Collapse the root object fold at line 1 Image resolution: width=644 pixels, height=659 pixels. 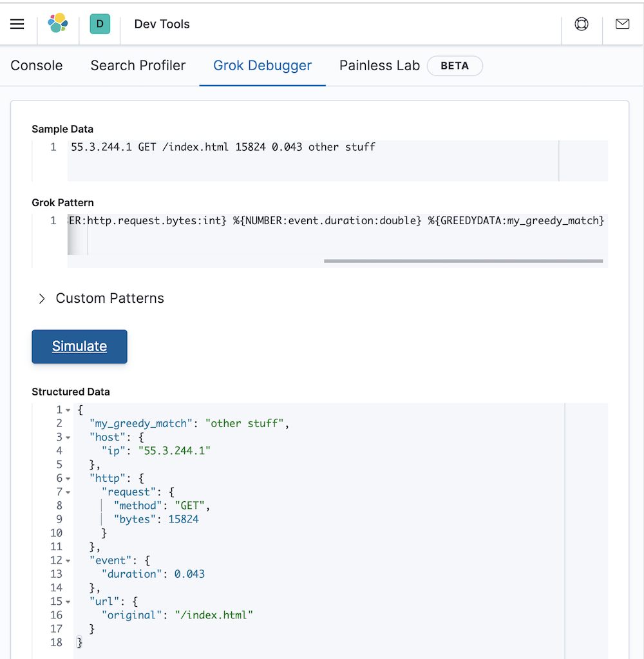click(68, 410)
